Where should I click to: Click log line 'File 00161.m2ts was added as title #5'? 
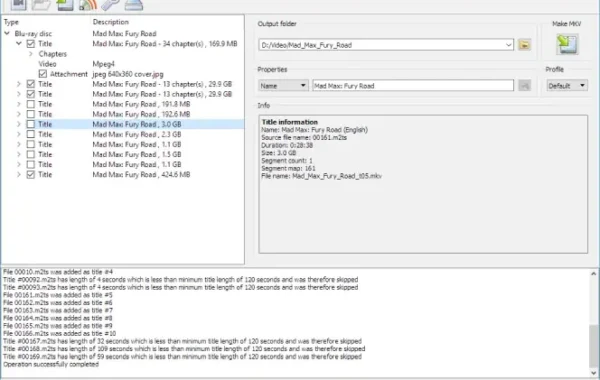point(58,295)
